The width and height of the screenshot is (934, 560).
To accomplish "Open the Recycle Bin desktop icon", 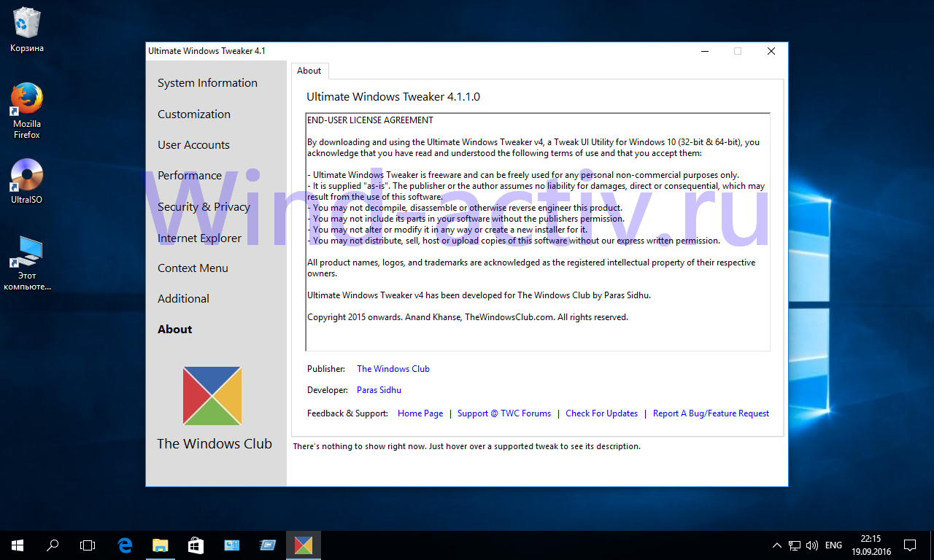I will point(27,24).
